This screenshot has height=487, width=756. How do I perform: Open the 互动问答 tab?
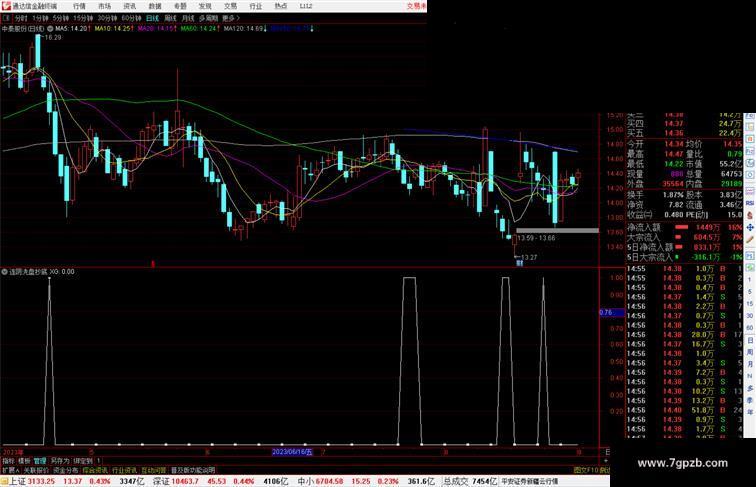point(154,470)
